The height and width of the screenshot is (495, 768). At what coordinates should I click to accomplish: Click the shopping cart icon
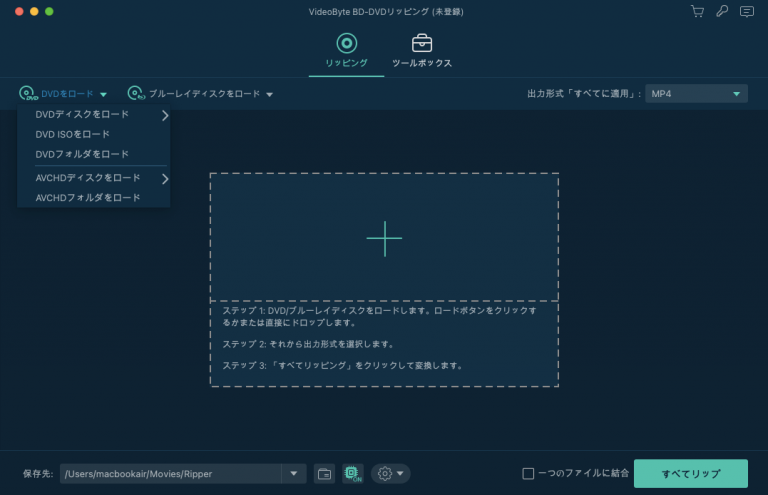click(x=697, y=12)
